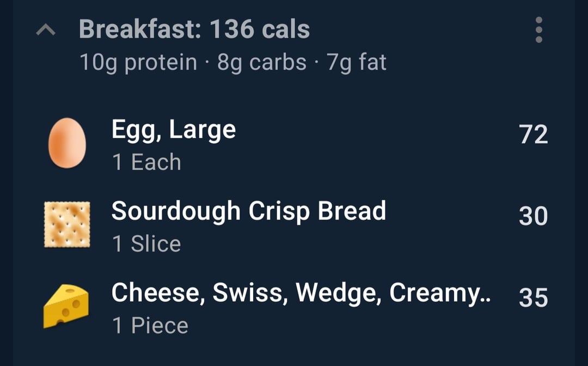Click the 30 calorie value for crisp bread

pyautogui.click(x=533, y=216)
